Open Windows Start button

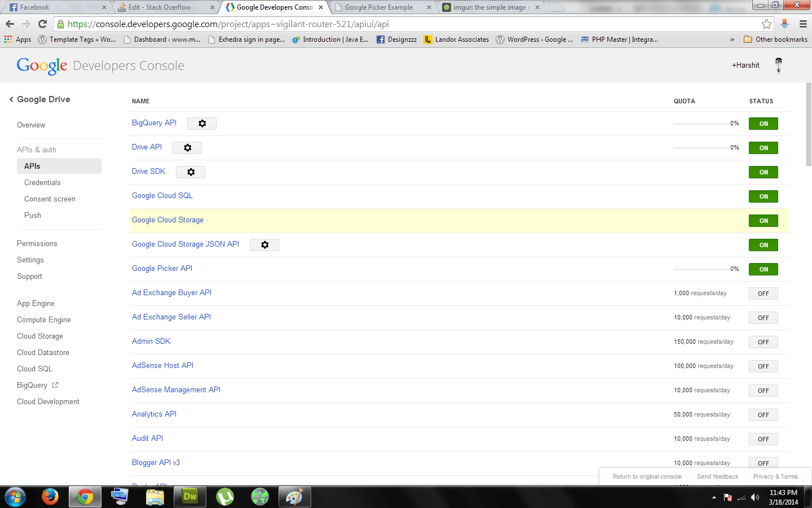(15, 497)
